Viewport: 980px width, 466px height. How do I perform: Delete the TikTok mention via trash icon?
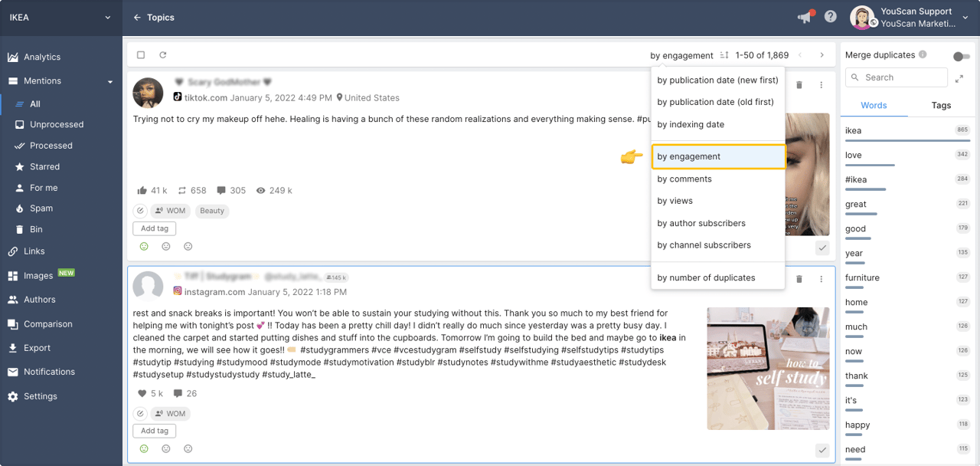[x=799, y=85]
